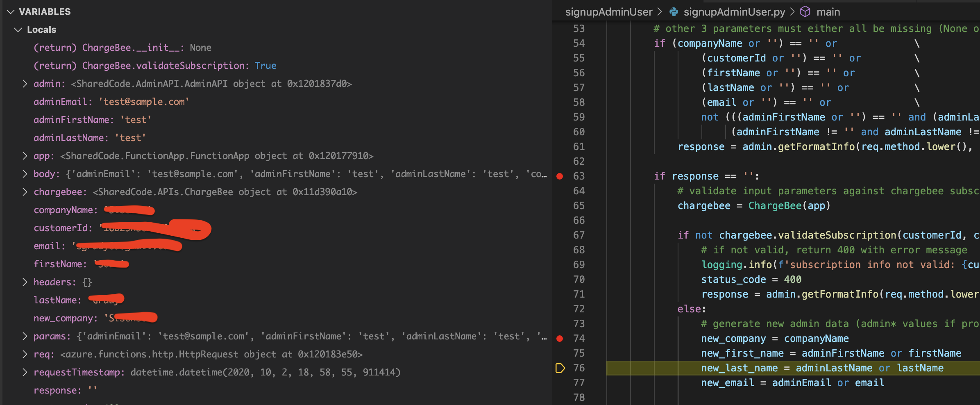Expand the params variable
980x405 pixels.
(25, 336)
